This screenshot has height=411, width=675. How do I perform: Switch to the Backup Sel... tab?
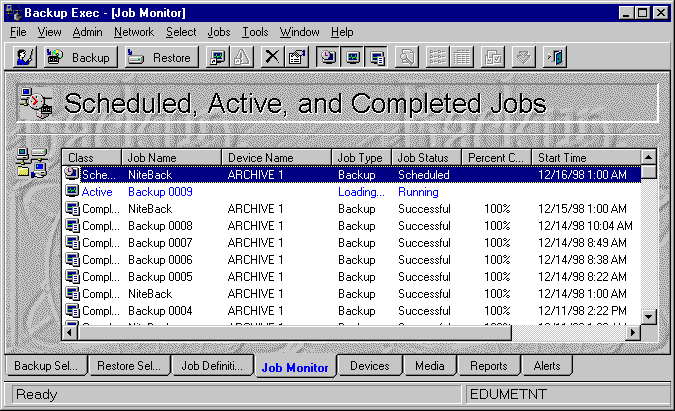46,366
